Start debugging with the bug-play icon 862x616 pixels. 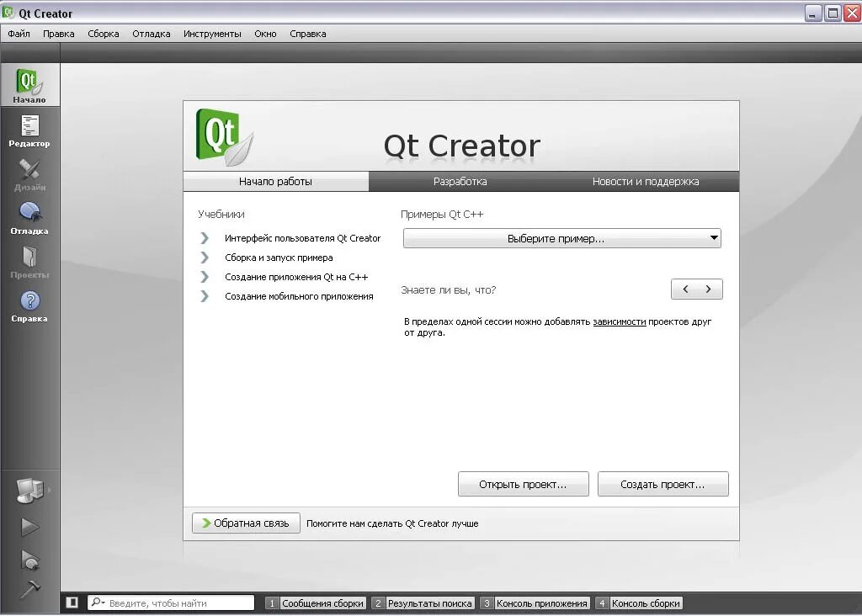30,560
